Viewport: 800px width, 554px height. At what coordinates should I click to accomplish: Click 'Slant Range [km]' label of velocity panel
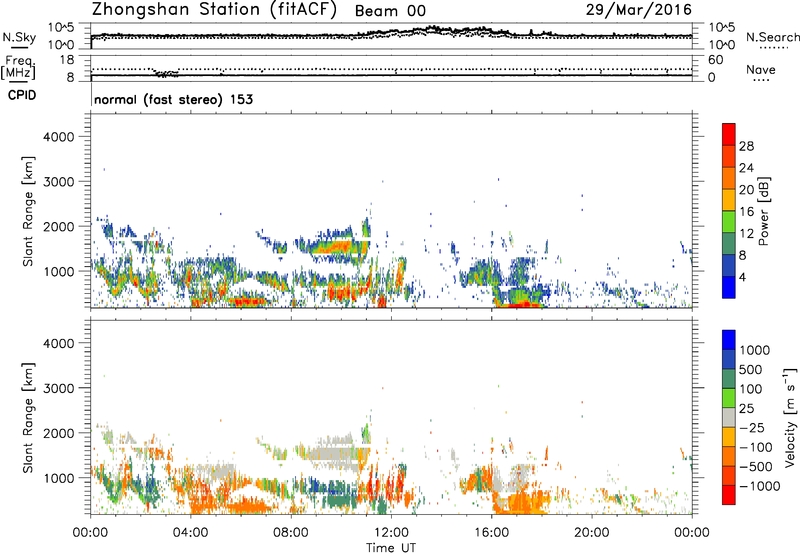coord(28,418)
